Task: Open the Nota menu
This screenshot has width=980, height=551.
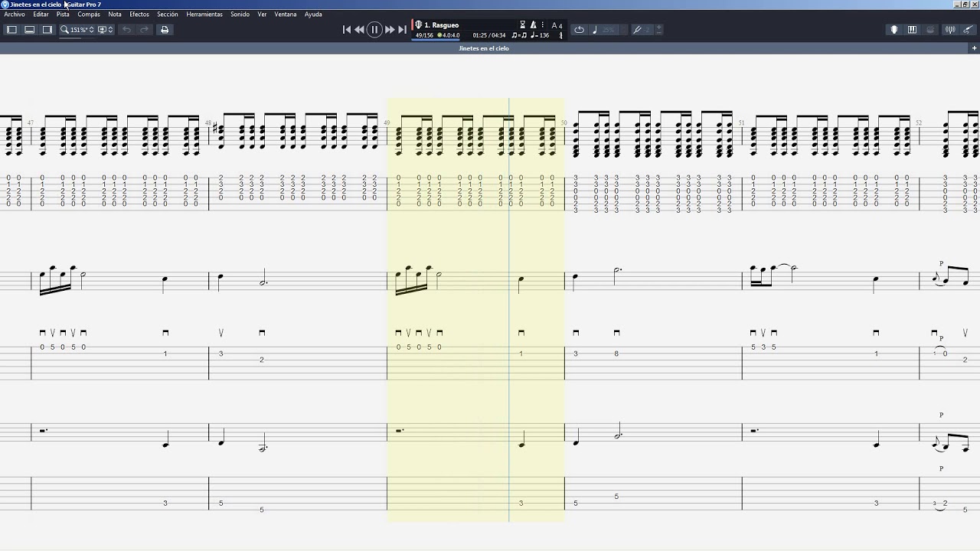Action: click(x=115, y=14)
